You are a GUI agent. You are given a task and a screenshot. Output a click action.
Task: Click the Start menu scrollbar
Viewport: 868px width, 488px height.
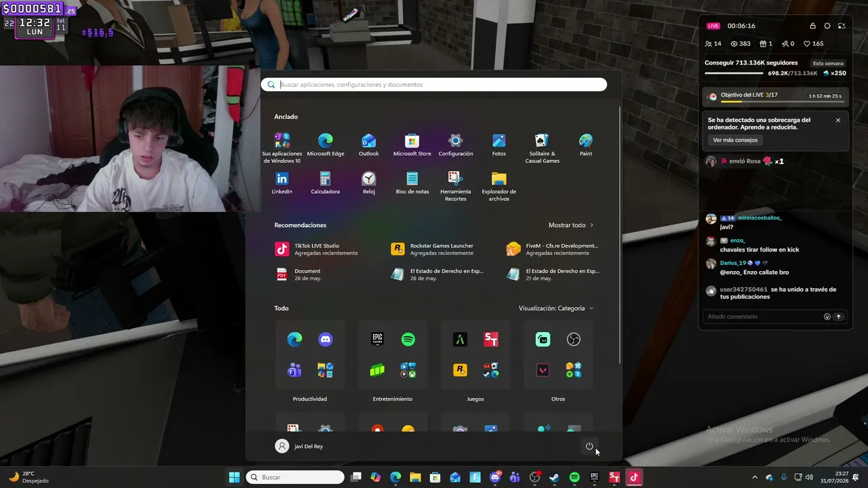[x=620, y=234]
